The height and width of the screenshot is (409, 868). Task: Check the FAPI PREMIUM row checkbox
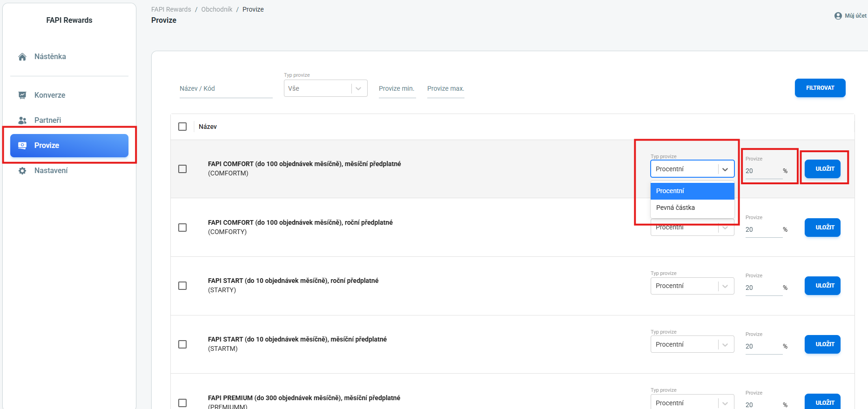tap(182, 403)
